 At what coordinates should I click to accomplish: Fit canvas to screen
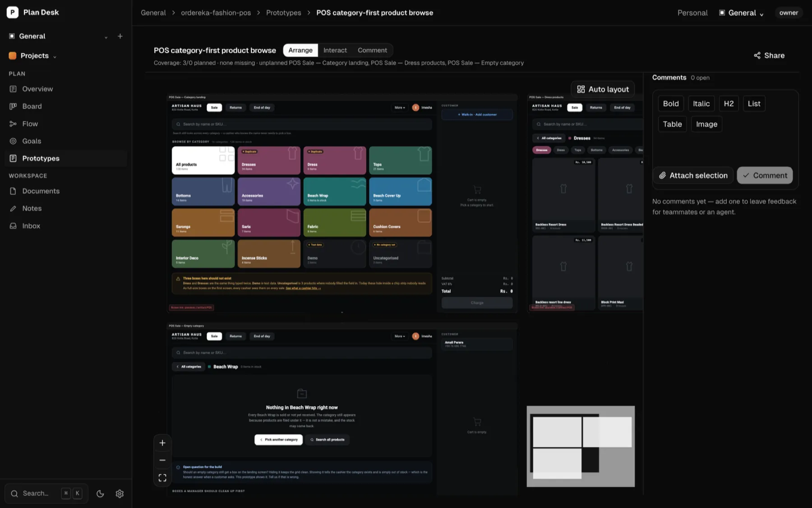162,478
